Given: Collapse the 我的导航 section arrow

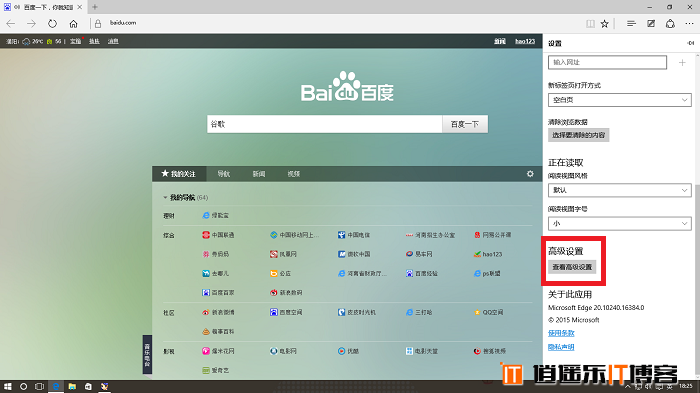Looking at the screenshot, I should coord(165,197).
